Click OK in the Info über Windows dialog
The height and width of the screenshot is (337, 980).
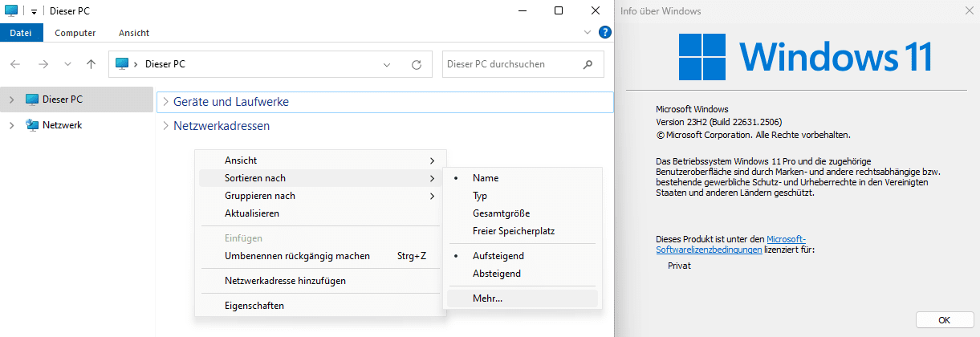944,320
